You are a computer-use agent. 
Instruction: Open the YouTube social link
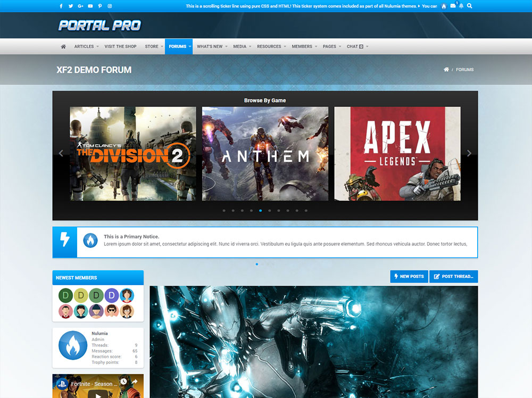[x=90, y=6]
